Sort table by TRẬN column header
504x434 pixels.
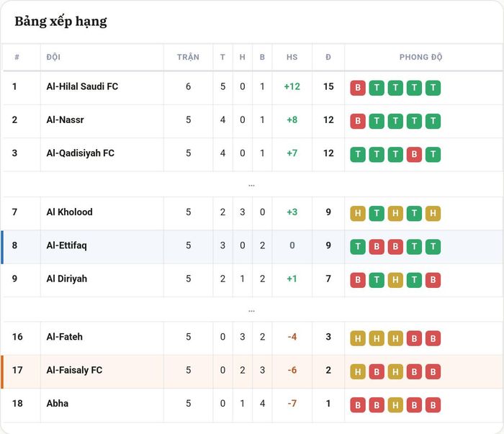click(188, 57)
